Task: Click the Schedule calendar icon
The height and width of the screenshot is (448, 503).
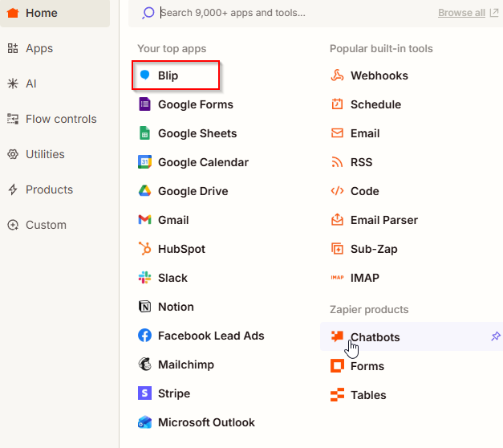Action: (337, 104)
